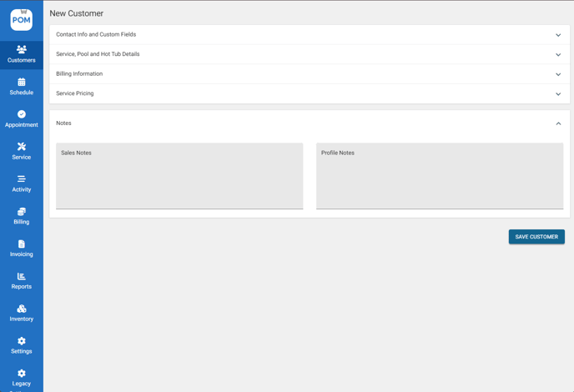Image resolution: width=574 pixels, height=392 pixels.
Task: Open the Billing coins icon
Action: [22, 212]
